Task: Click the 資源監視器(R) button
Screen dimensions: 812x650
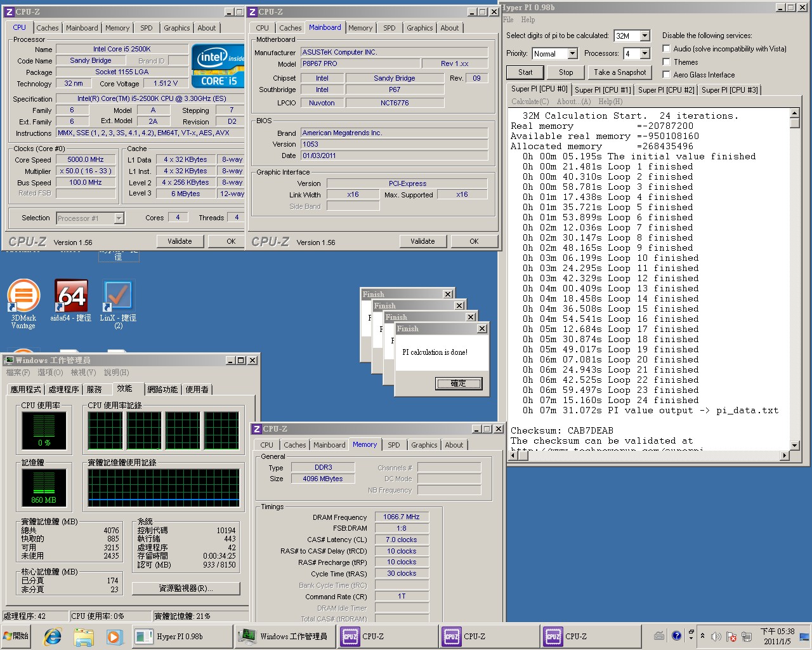Action: click(186, 588)
